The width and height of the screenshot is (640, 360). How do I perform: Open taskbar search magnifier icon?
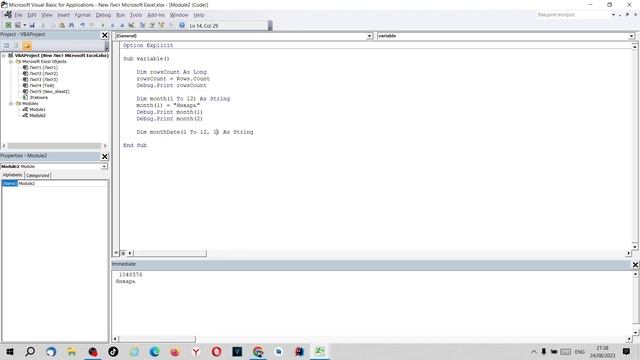(x=30, y=351)
